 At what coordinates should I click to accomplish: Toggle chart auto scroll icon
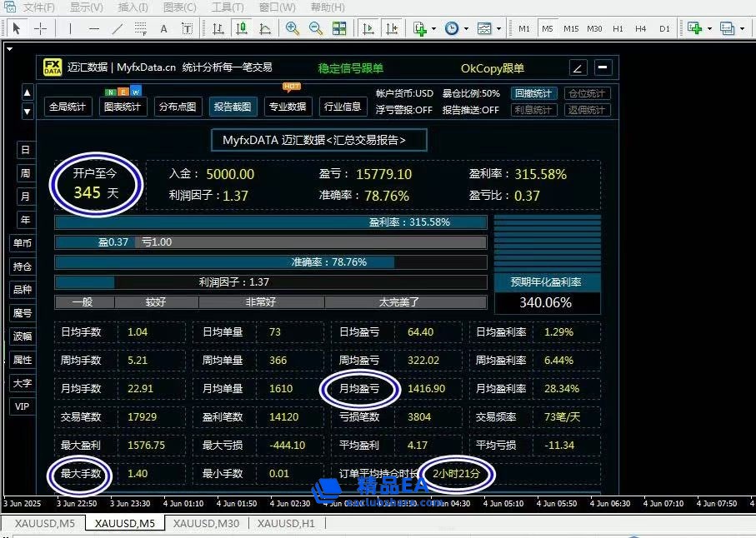(x=368, y=29)
